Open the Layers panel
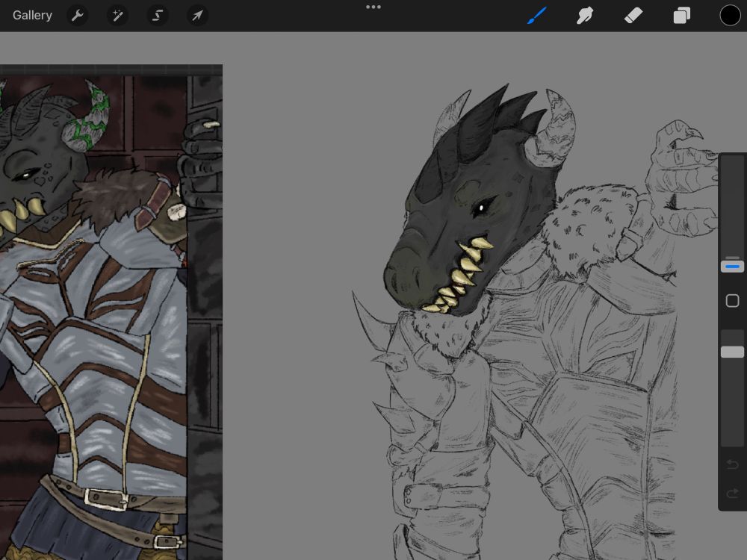Image resolution: width=747 pixels, height=560 pixels. (x=682, y=15)
